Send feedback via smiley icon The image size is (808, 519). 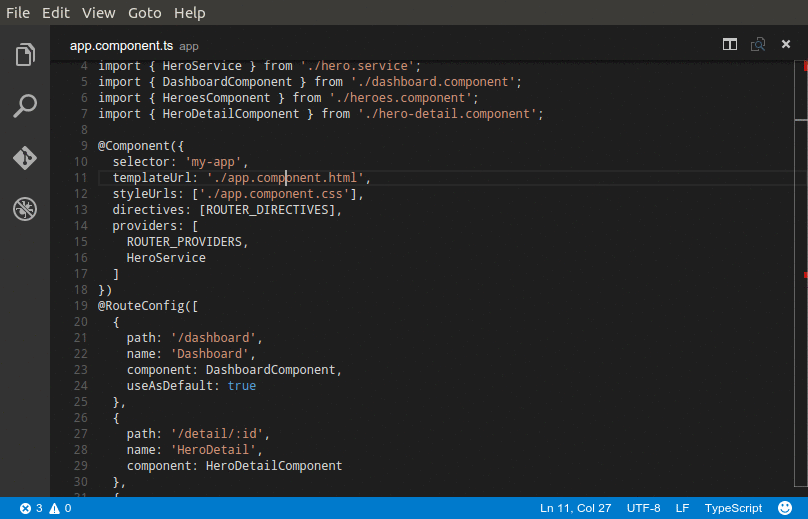pyautogui.click(x=785, y=508)
